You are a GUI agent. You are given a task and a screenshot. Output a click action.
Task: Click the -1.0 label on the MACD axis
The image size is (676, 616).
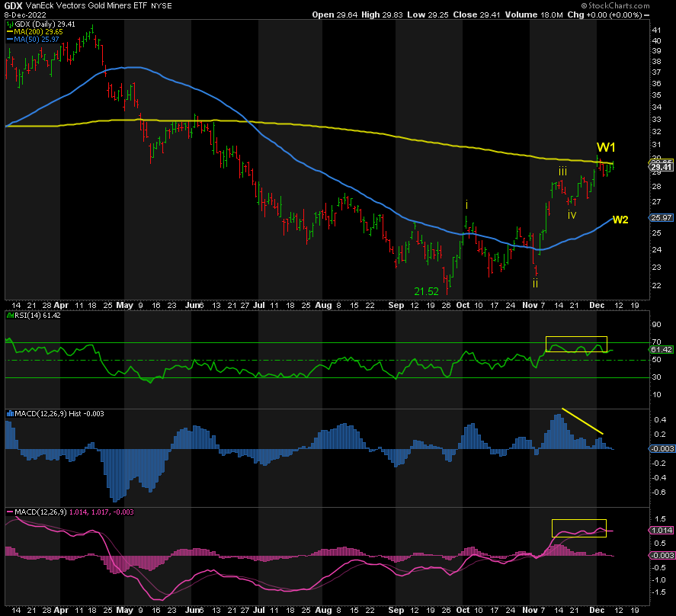[658, 579]
